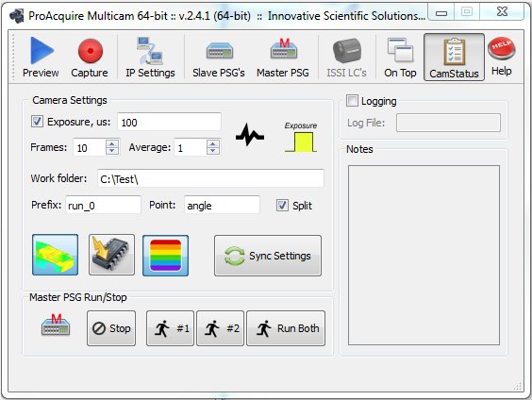Screen dimensions: 532x400
Task: Increase Frames value with up arrow
Action: click(x=112, y=143)
